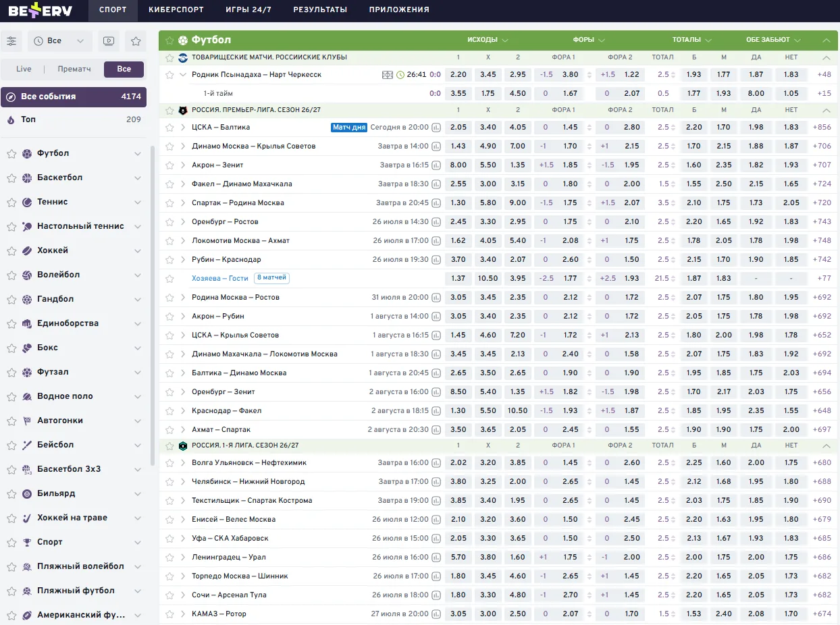
Task: Open the ПРИЛОЖЕНИЯ tab
Action: tap(399, 10)
